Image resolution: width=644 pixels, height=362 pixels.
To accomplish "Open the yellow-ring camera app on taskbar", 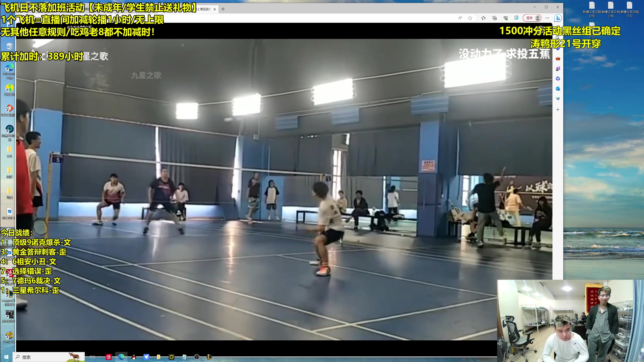I will tap(172, 357).
